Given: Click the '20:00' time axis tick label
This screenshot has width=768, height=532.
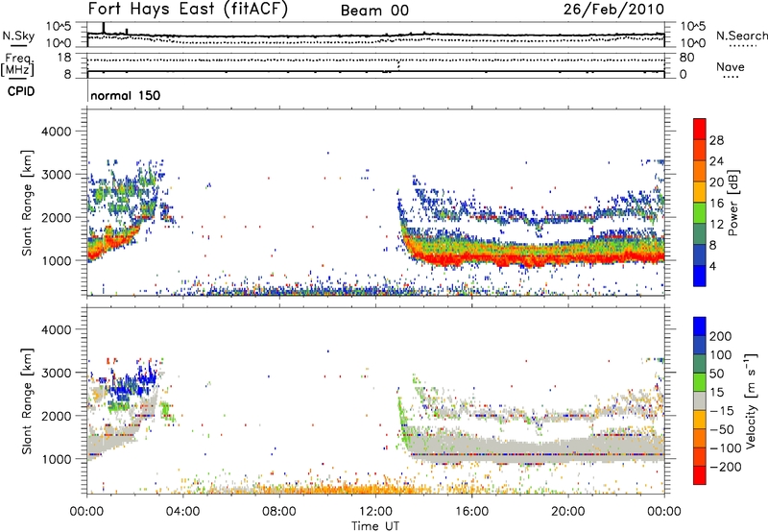Looking at the screenshot, I should coord(567,512).
